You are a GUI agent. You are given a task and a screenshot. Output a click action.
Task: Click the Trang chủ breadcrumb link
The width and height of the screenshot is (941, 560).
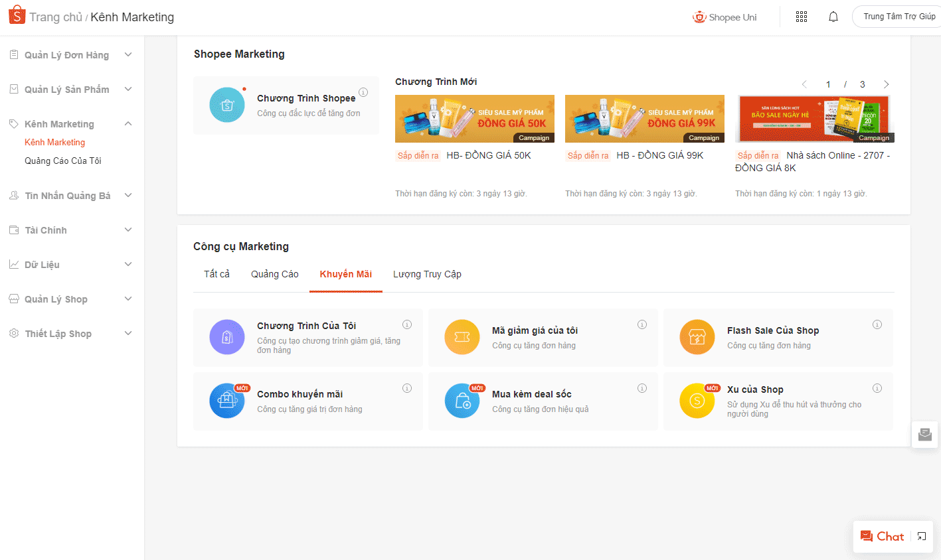pos(56,17)
